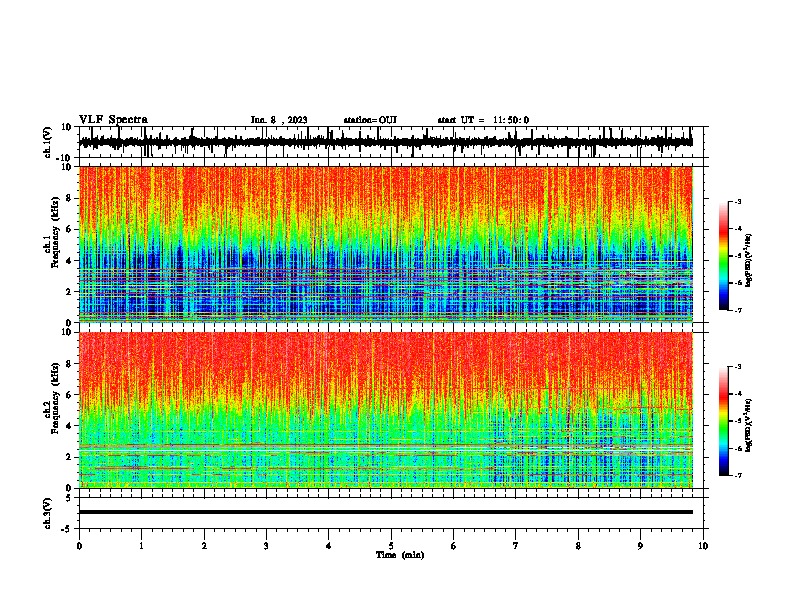This screenshot has height=612, width=792.
Task: Click the 6 minute tick label
Action: (454, 546)
